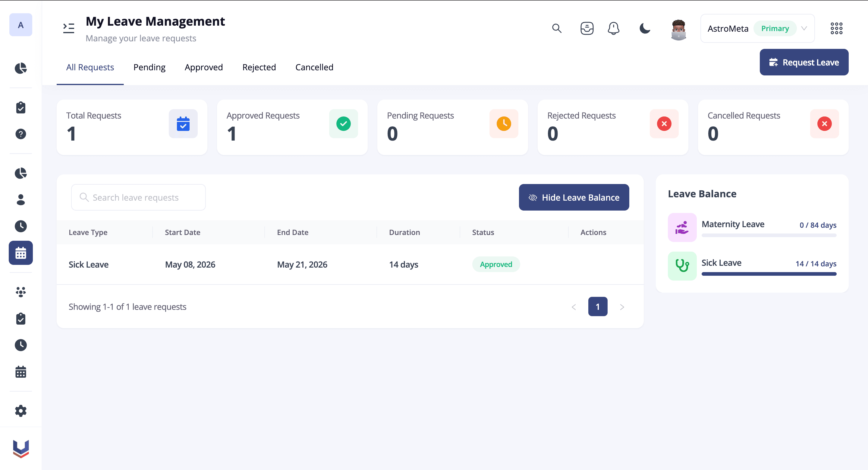Screen dimensions: 868x470
Task: Switch to Approved tab
Action: [203, 67]
